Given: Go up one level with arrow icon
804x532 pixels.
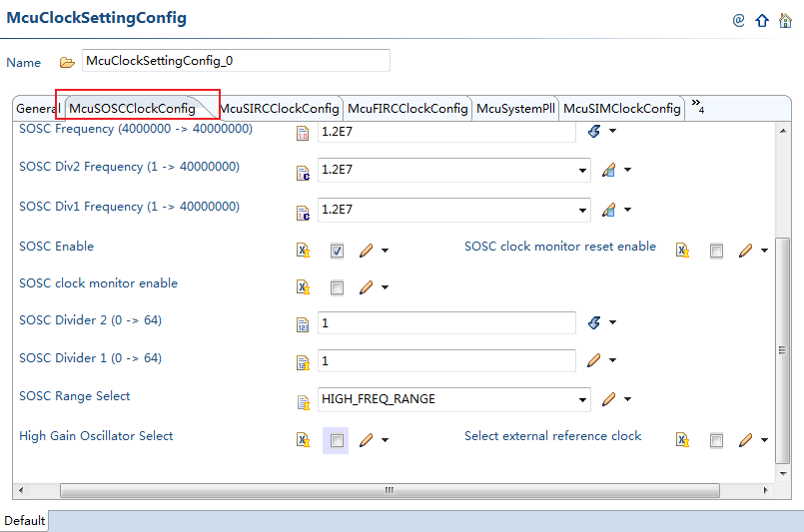Looking at the screenshot, I should click(762, 21).
